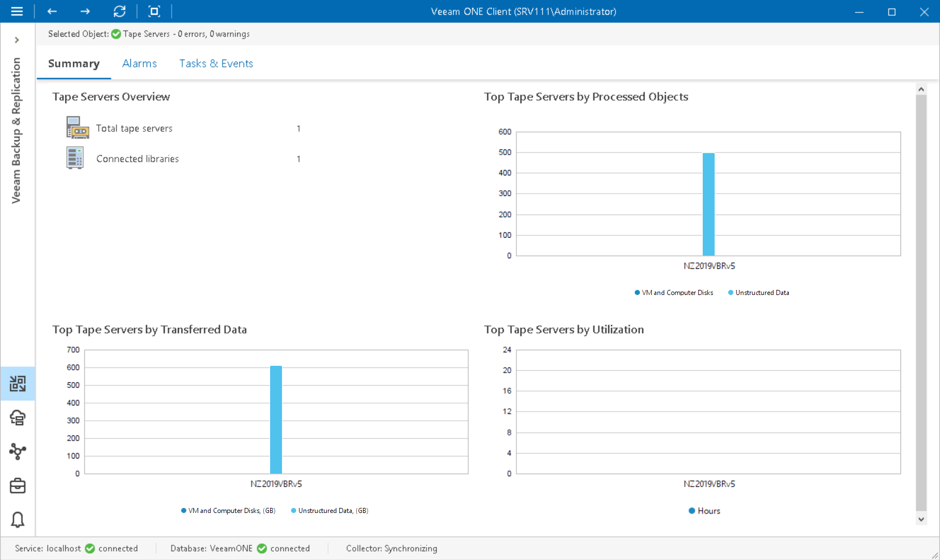The height and width of the screenshot is (560, 940).
Task: Toggle VM and Computer Disks legend in Processed Objects
Action: [x=674, y=293]
